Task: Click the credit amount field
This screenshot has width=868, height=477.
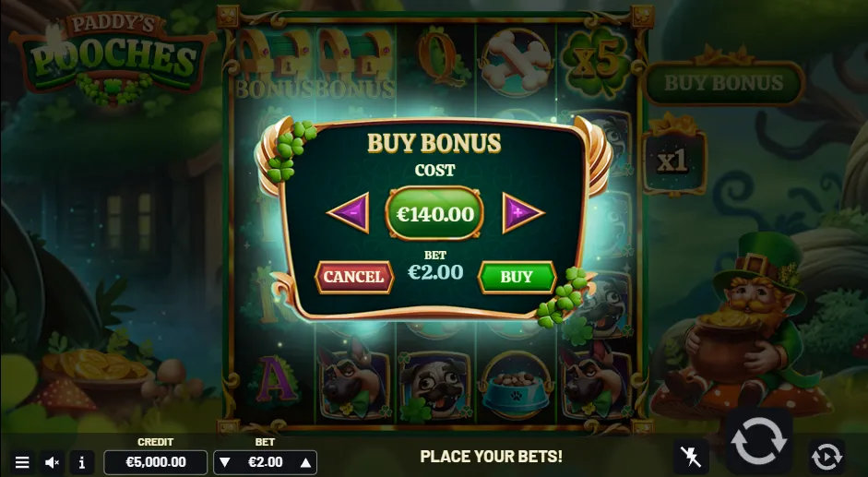Action: [156, 462]
